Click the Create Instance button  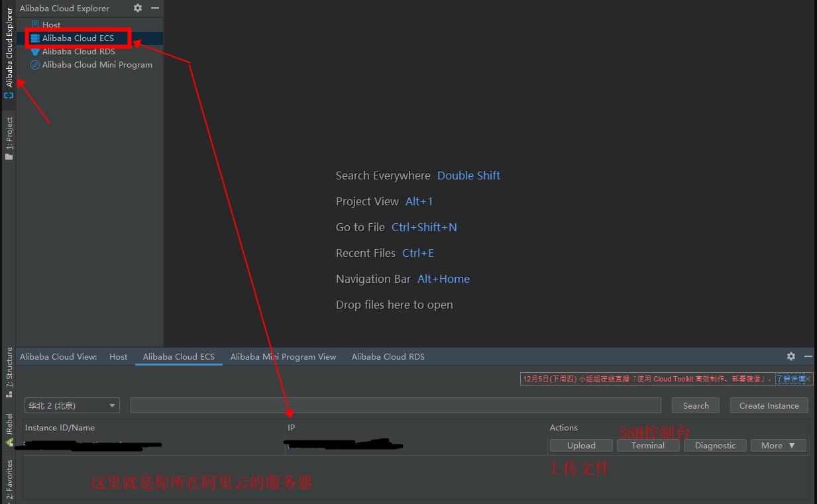[769, 405]
